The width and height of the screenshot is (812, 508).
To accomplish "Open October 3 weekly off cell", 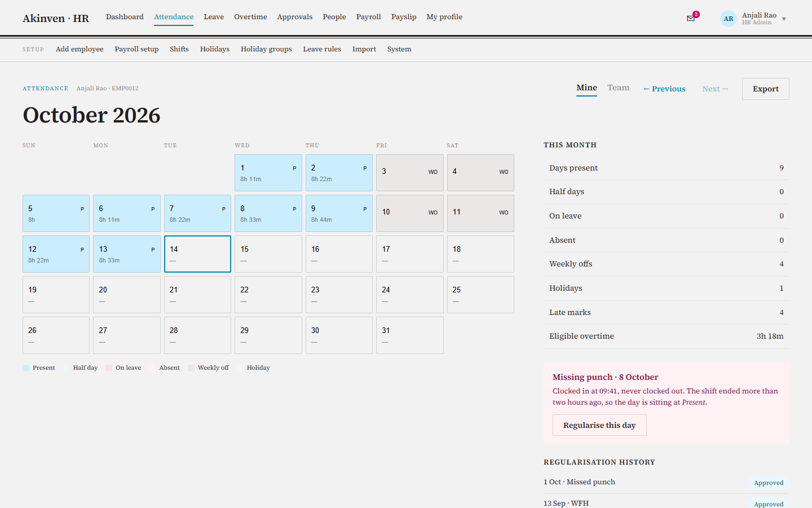I will click(410, 173).
